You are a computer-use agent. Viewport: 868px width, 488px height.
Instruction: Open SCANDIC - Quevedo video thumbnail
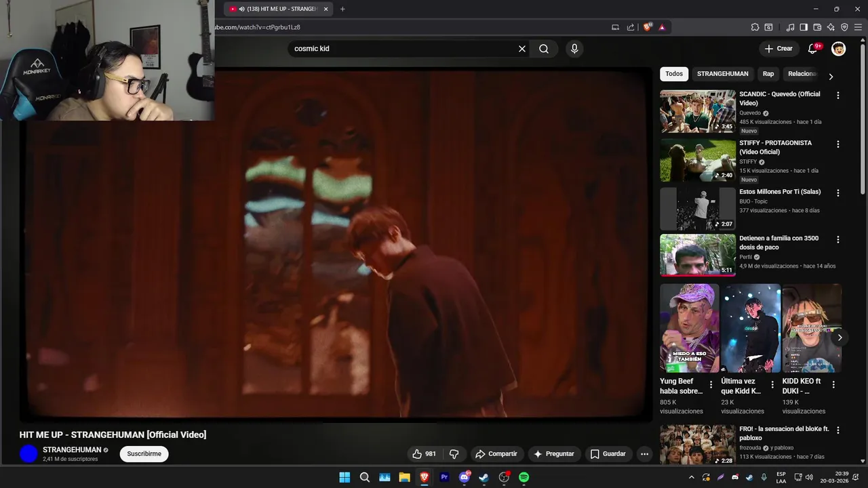698,112
